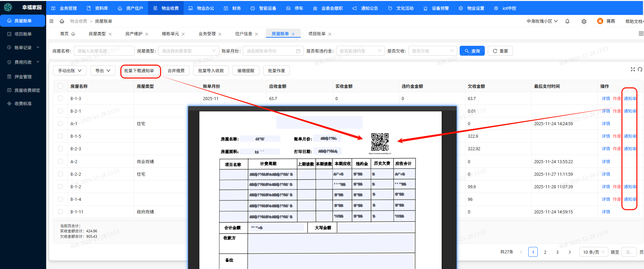
Task: Toggle the sidebar collapse hamburger icon
Action: 52,21
